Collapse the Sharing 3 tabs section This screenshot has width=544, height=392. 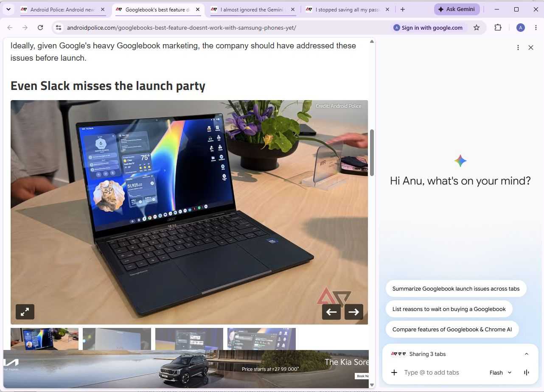526,354
